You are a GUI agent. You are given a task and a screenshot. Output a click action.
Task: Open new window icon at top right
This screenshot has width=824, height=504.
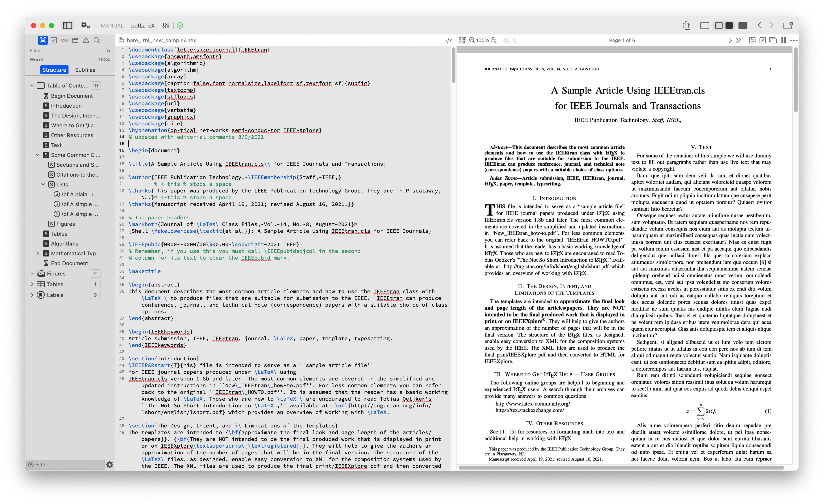[788, 25]
